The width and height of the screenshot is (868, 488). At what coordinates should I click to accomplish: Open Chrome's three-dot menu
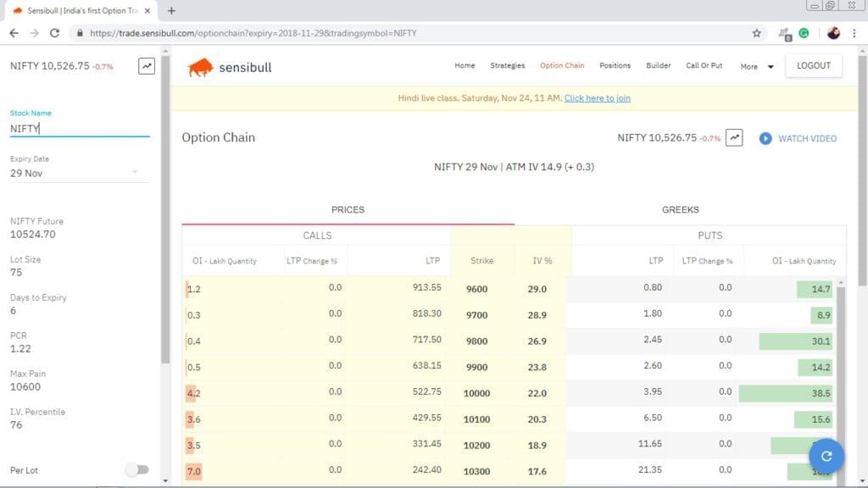[854, 33]
